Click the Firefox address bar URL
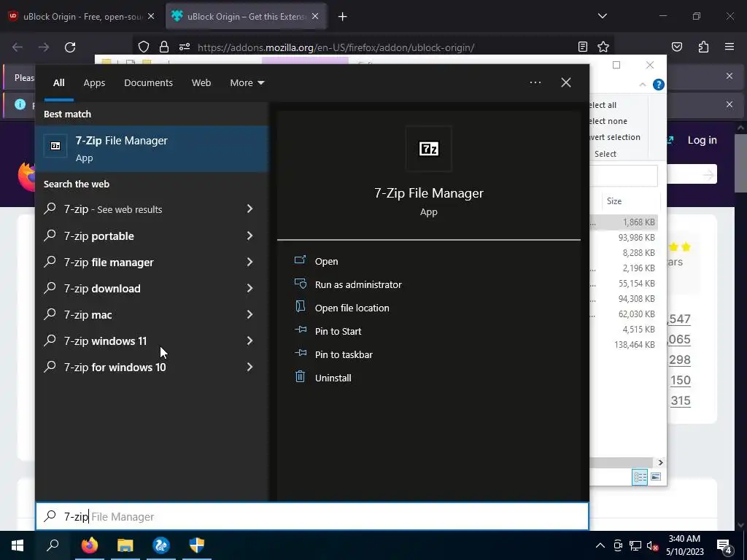The height and width of the screenshot is (560, 747). tap(336, 47)
